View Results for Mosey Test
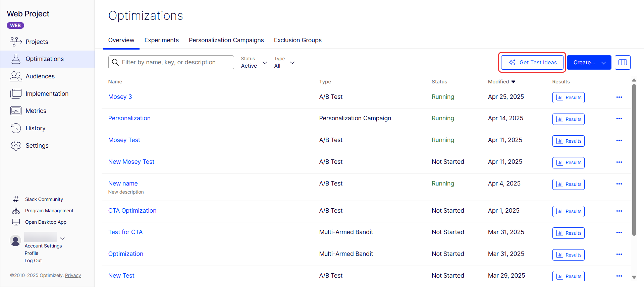This screenshot has width=644, height=287. point(568,141)
